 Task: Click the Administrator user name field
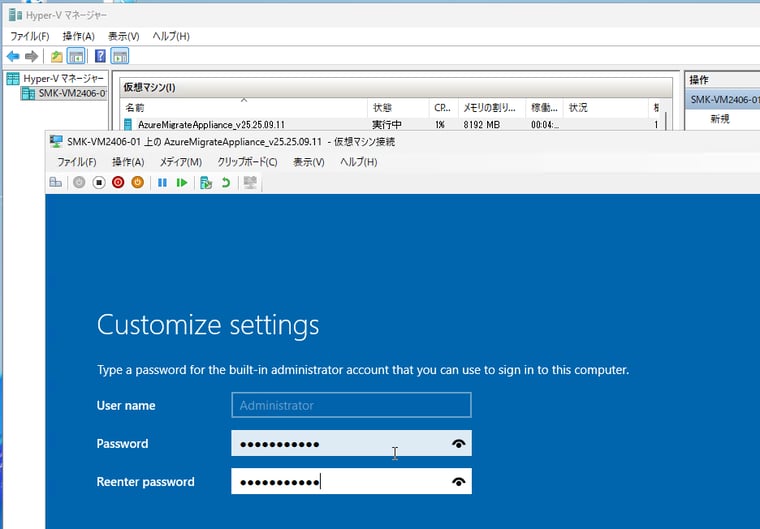351,405
